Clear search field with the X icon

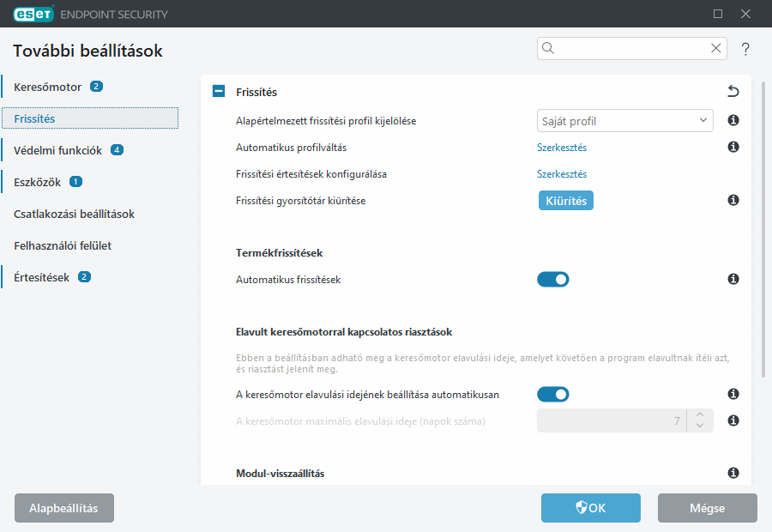715,49
